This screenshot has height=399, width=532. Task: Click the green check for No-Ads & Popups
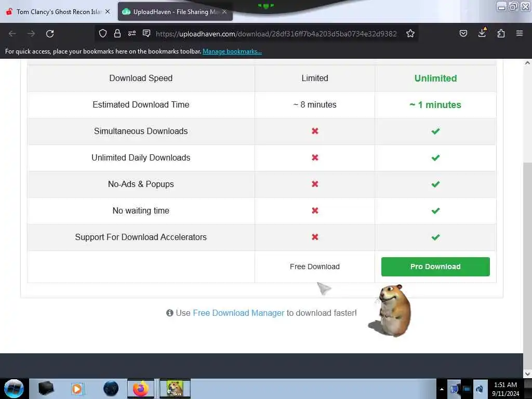(436, 184)
